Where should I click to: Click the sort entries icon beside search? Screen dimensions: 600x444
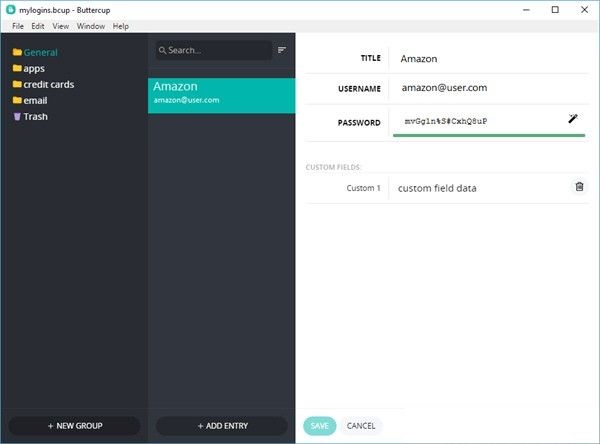point(282,50)
